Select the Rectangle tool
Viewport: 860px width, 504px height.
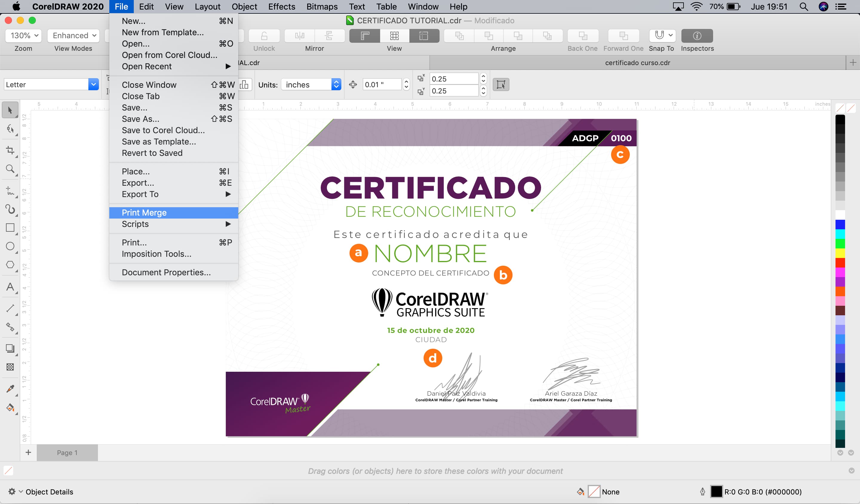(x=10, y=228)
